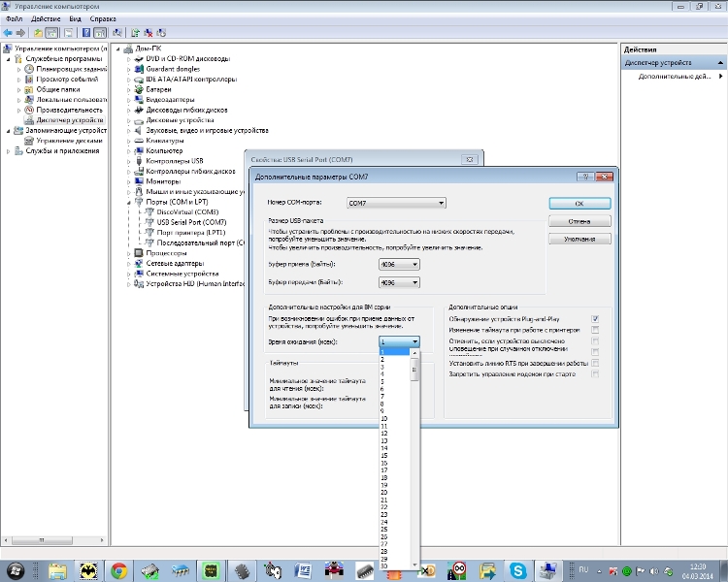Enable RTS line on close checkbox
Image resolution: width=728 pixels, height=582 pixels.
click(x=595, y=363)
